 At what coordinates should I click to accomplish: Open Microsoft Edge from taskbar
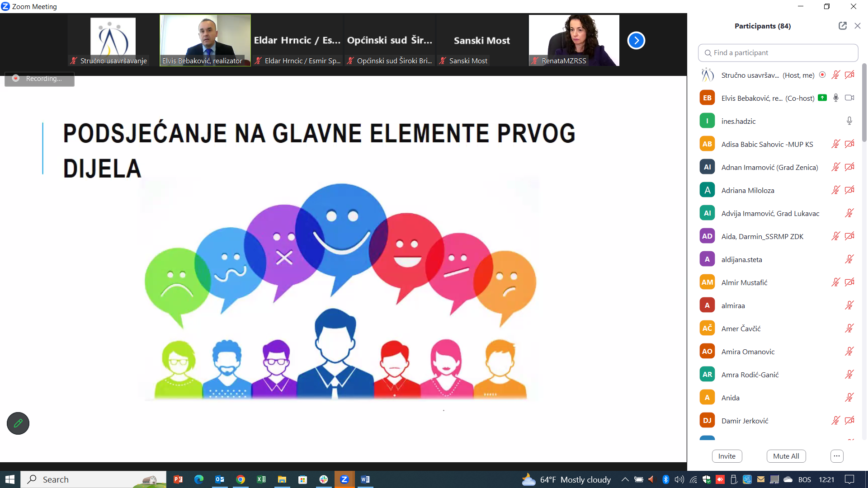tap(199, 479)
